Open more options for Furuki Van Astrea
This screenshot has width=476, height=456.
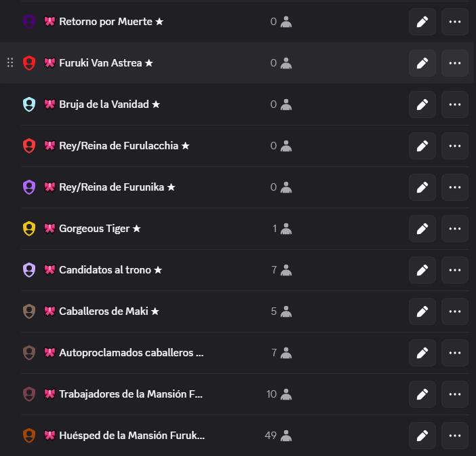pyautogui.click(x=455, y=63)
